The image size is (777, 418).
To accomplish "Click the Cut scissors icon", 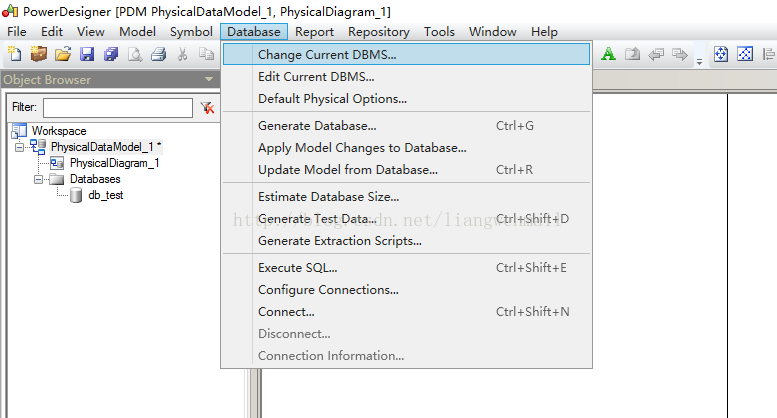I will pos(182,54).
